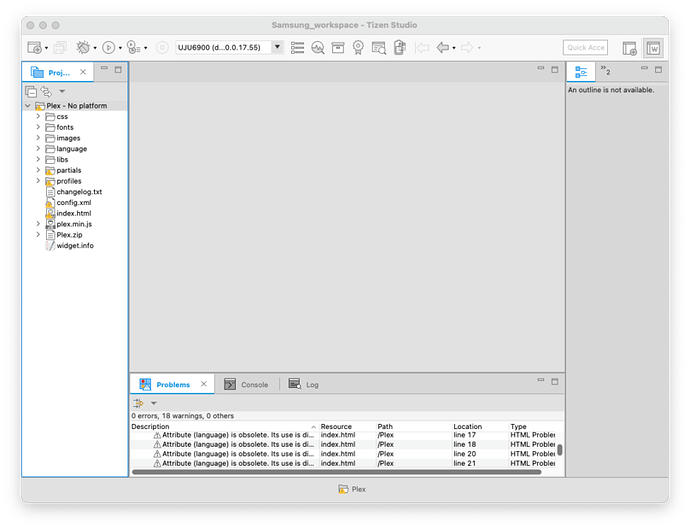Show hidden views chevron in Outline panel

coord(605,70)
